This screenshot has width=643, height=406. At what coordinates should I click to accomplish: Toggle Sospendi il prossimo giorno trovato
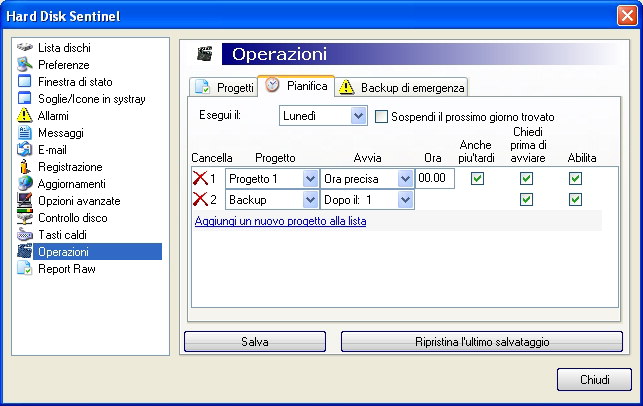tap(381, 116)
